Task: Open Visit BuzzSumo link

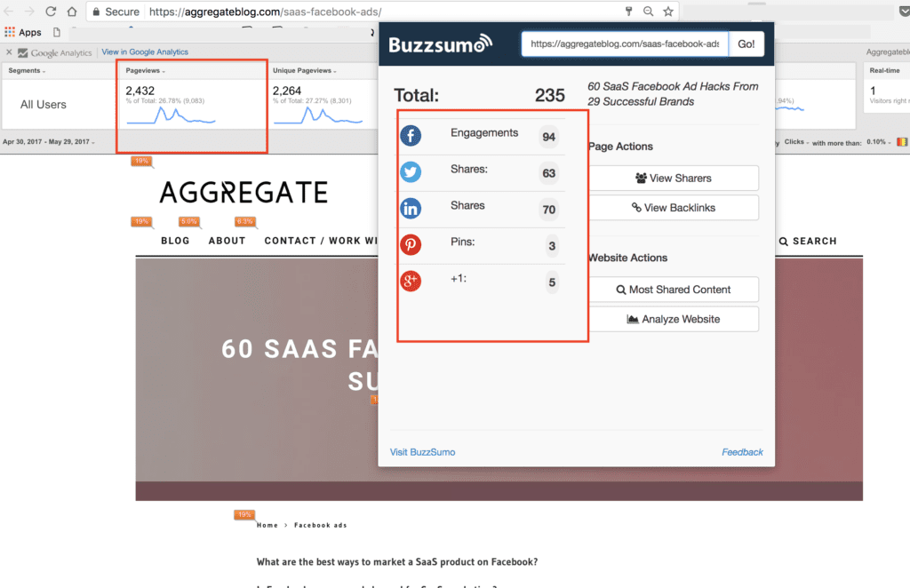Action: (422, 452)
